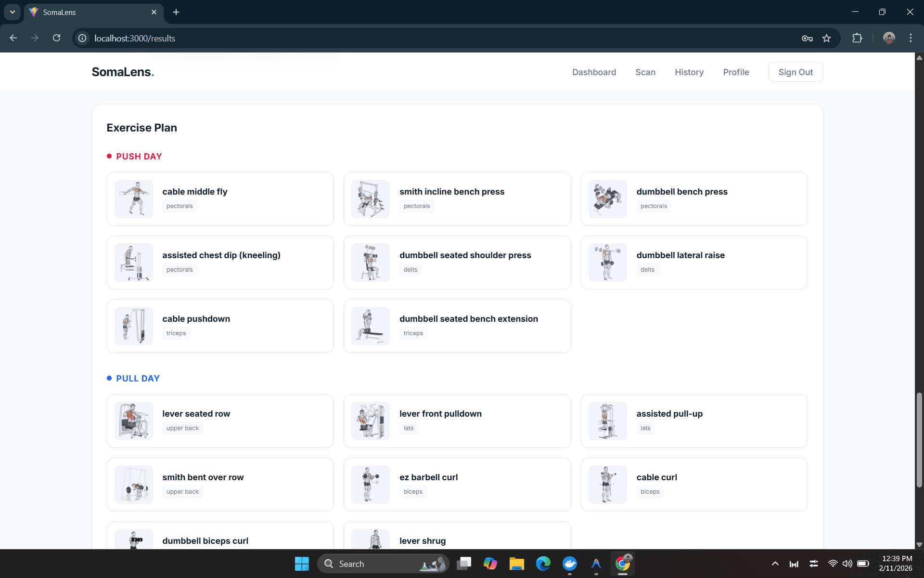This screenshot has width=924, height=578.
Task: Open the Chrome three-dot menu
Action: tap(911, 38)
